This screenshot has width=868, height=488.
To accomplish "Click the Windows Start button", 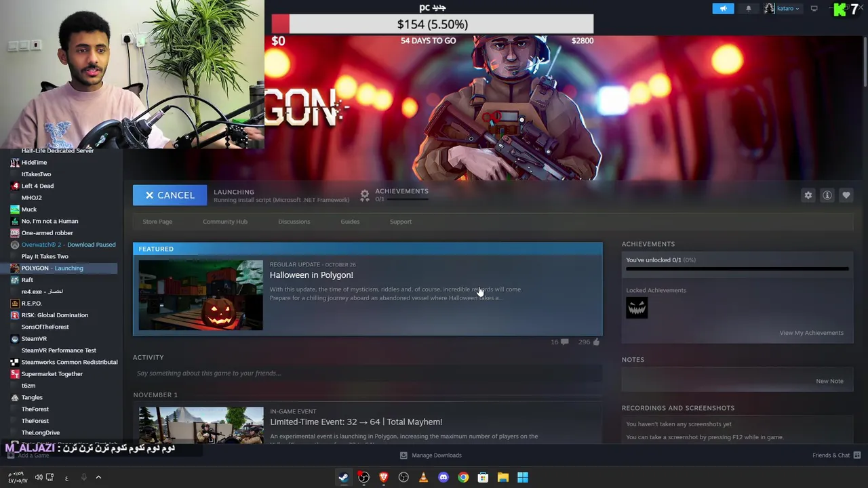I will coord(523,478).
